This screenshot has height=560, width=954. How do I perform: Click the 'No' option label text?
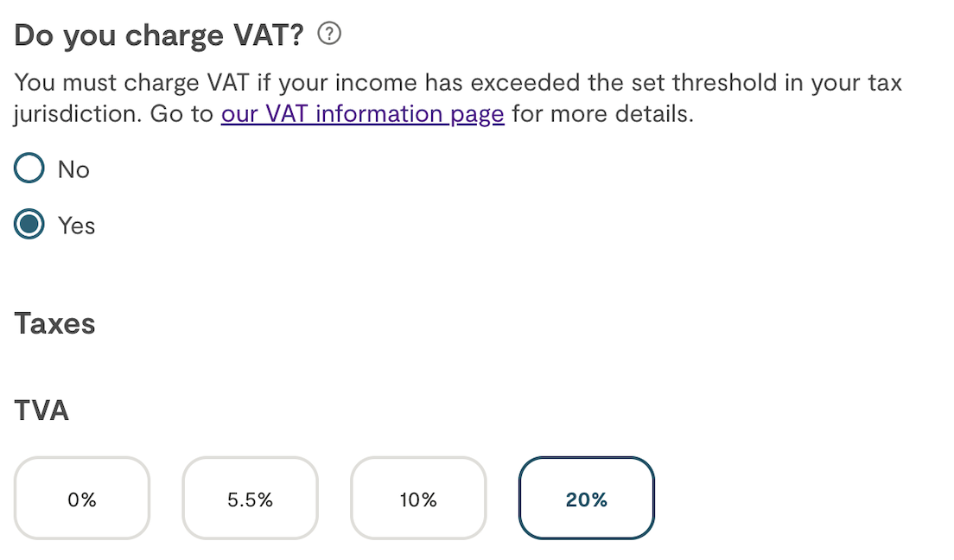[73, 170]
